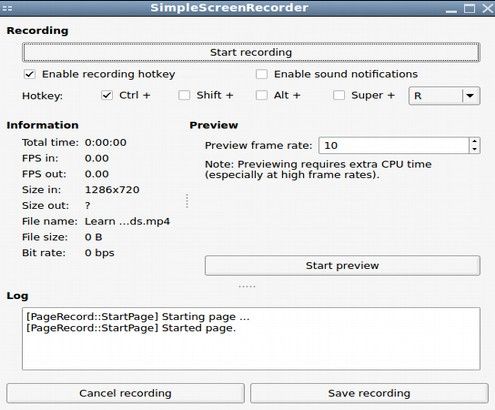Click the Preview frame rate input field
This screenshot has height=410, width=495.
click(x=394, y=145)
